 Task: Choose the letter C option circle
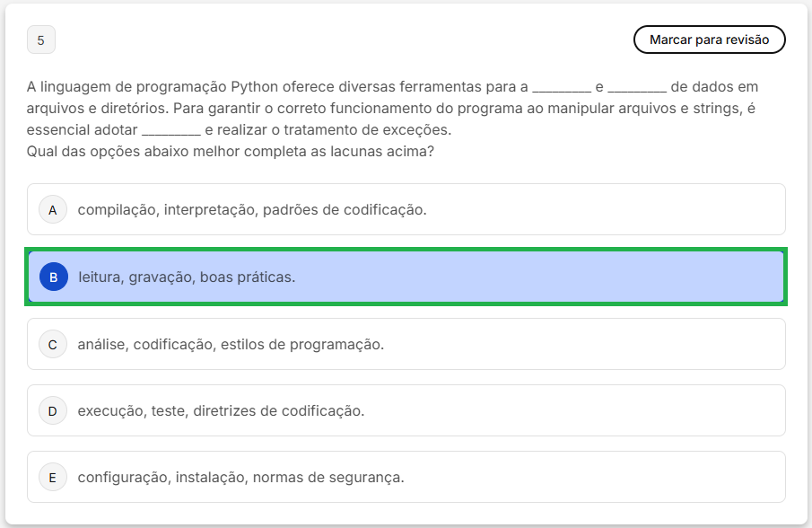tap(53, 344)
